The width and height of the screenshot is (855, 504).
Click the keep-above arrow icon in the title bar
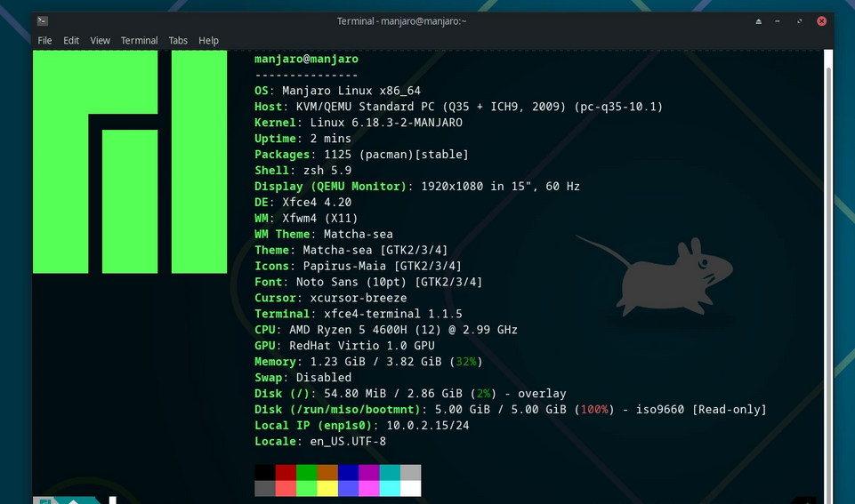tap(759, 21)
